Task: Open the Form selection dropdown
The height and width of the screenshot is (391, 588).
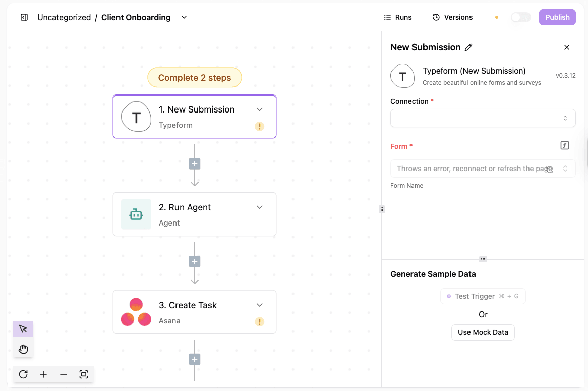Action: pos(483,168)
